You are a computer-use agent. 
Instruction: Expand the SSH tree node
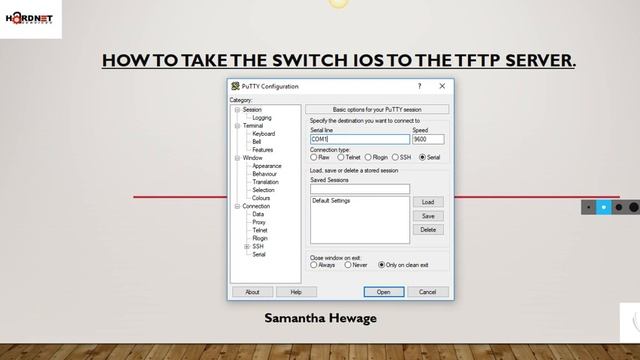247,247
